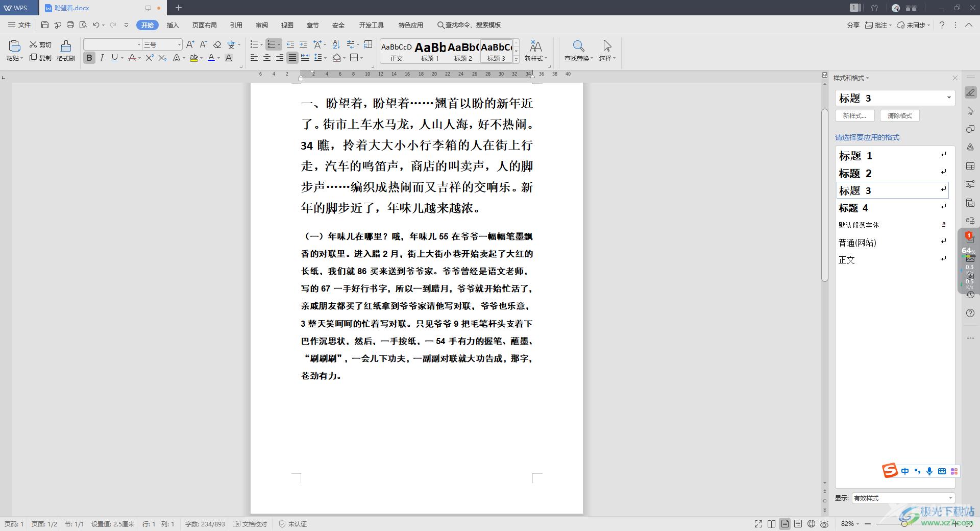Switch to the 审阅 tab
The height and width of the screenshot is (531, 980).
pyautogui.click(x=262, y=25)
